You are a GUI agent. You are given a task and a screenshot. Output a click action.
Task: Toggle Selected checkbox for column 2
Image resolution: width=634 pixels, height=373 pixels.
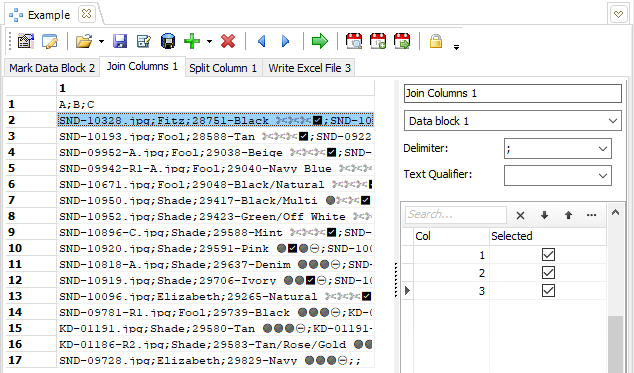[x=548, y=273]
